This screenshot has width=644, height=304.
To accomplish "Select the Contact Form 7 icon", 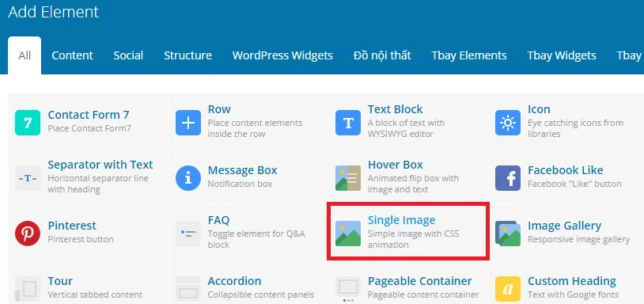I will point(28,123).
